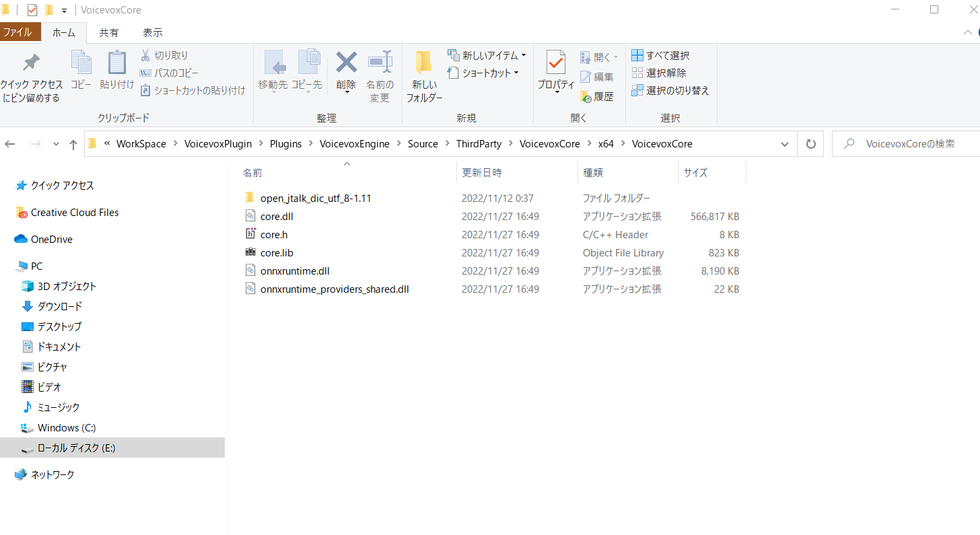Screen dimensions: 980x535
Task: Open the recent locations dropdown arrow
Action: coord(56,144)
